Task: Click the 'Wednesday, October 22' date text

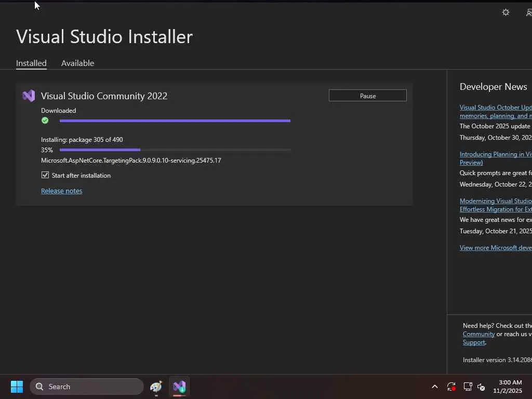Action: pyautogui.click(x=496, y=184)
